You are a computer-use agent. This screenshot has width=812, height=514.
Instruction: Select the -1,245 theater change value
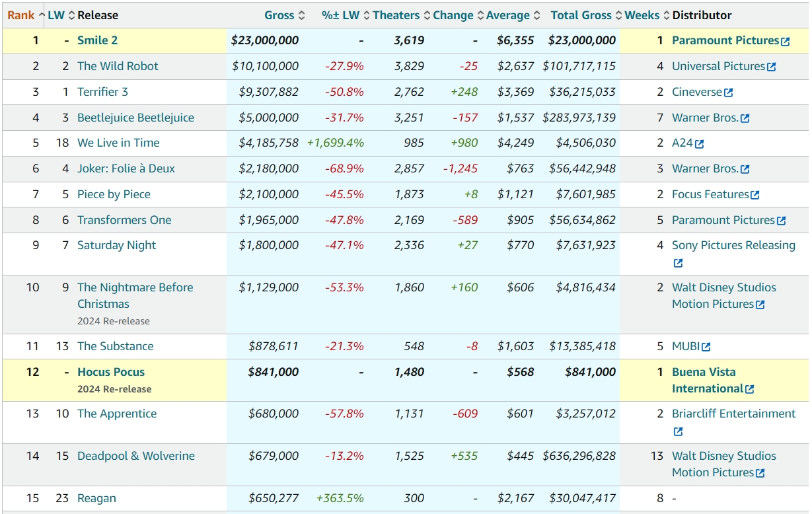[x=461, y=168]
